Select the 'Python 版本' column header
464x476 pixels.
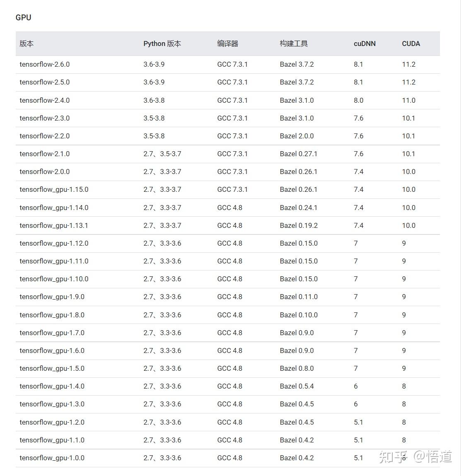click(162, 44)
